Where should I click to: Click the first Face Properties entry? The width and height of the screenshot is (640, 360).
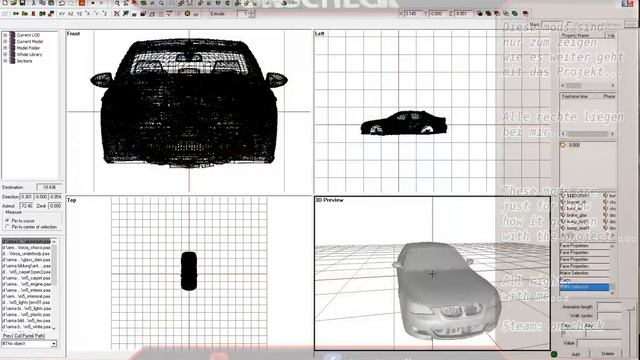coord(584,246)
